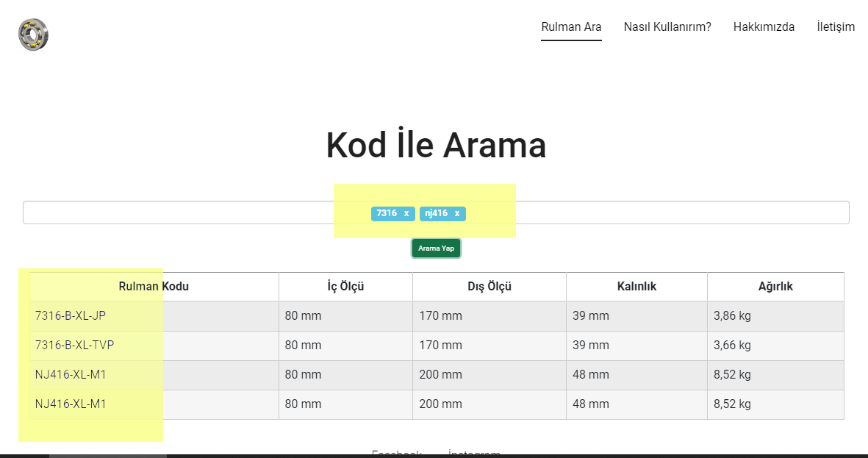The image size is (868, 458).
Task: Click the 3,86 kg weight cell
Action: tap(775, 315)
